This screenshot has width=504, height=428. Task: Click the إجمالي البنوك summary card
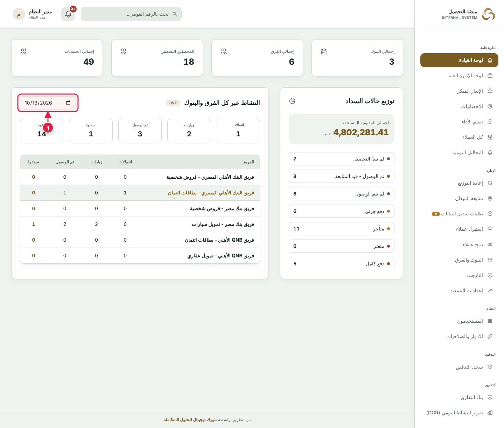click(357, 58)
